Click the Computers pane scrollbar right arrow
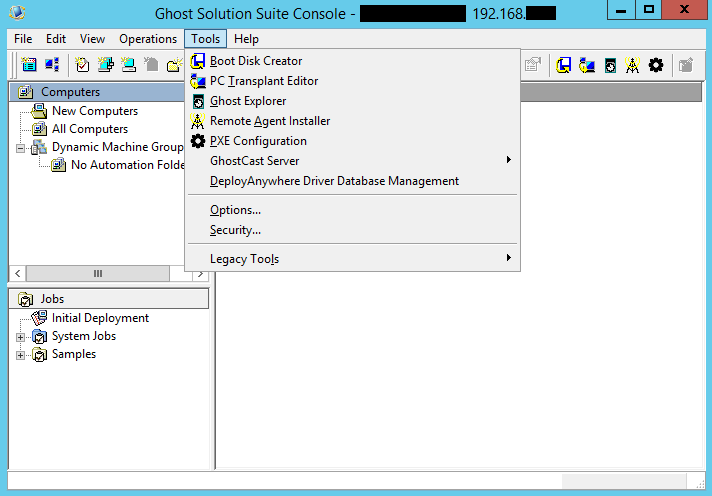The image size is (712, 496). point(200,273)
